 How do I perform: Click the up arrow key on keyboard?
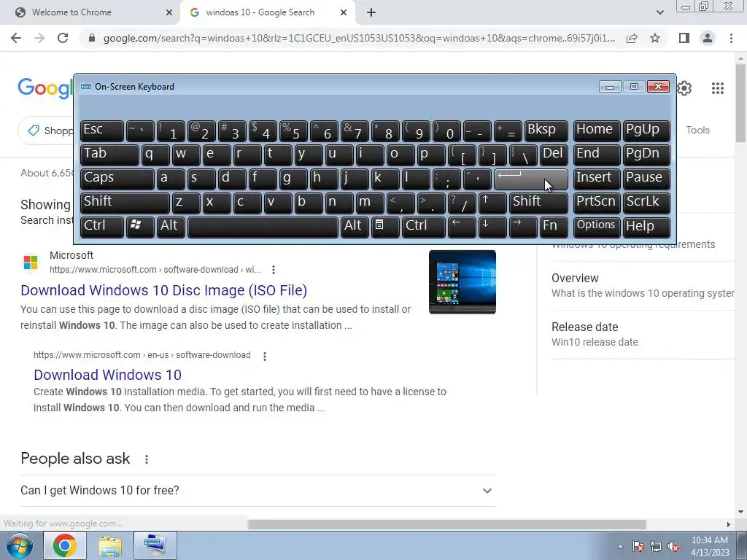492,203
